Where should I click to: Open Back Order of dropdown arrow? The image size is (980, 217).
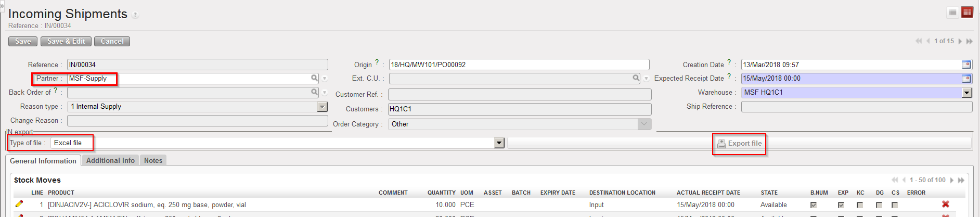click(325, 93)
